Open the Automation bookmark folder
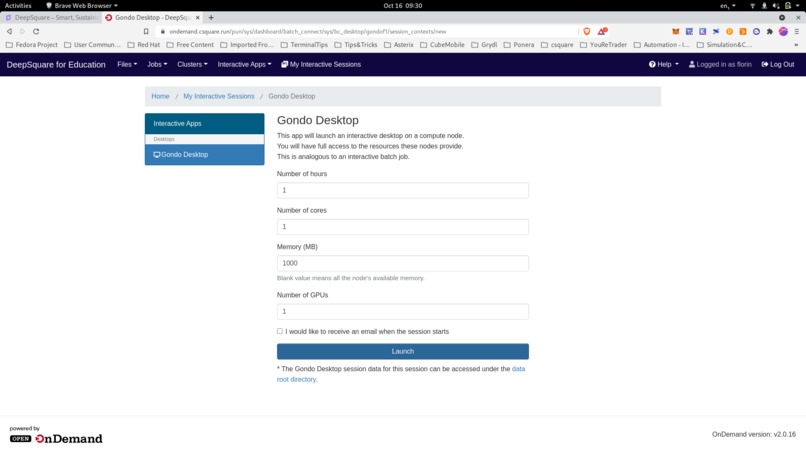 tap(662, 45)
